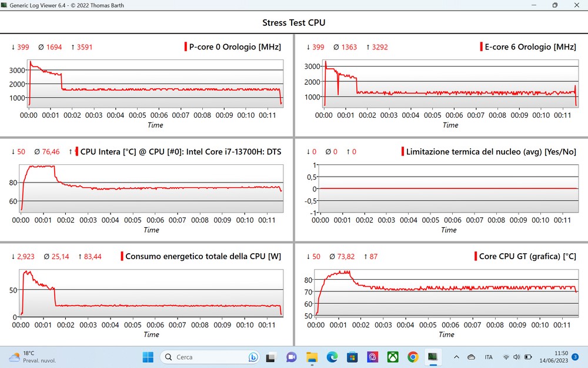
Task: Open the Windows Start menu
Action: coord(148,357)
